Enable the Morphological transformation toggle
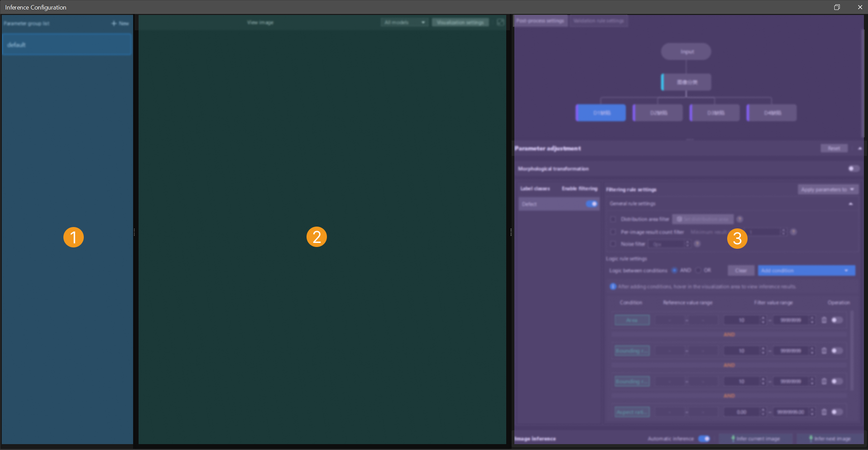This screenshot has width=868, height=450. tap(853, 169)
